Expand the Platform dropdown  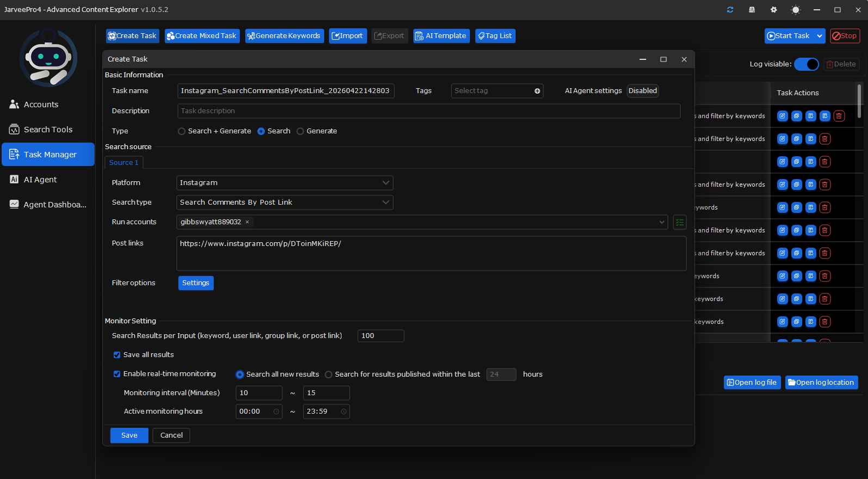pos(284,183)
